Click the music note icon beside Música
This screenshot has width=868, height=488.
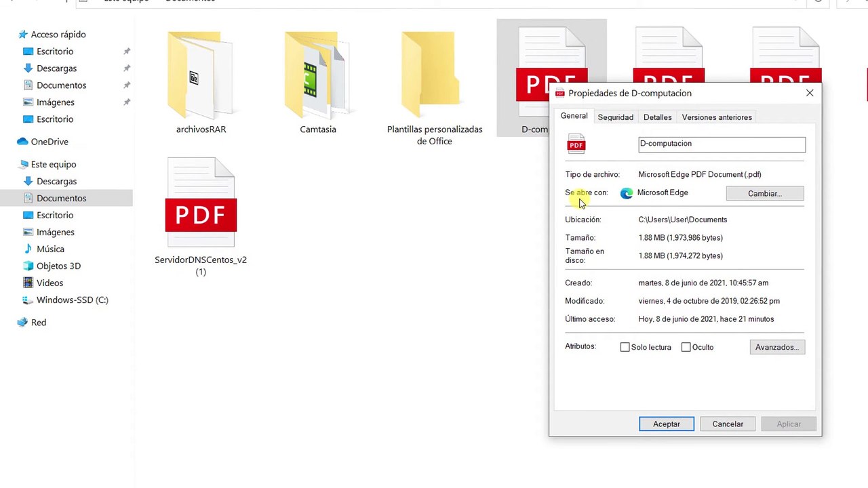[x=28, y=249]
